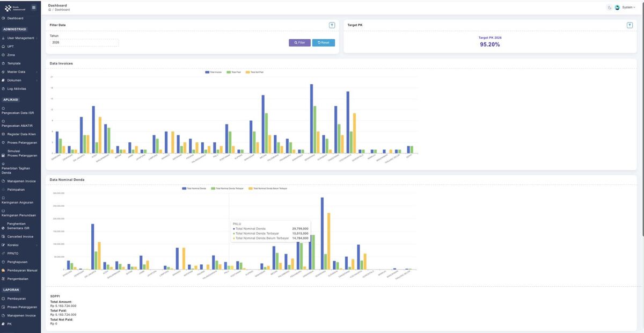
Task: Toggle the Total Invoice legend swatch
Action: click(207, 72)
